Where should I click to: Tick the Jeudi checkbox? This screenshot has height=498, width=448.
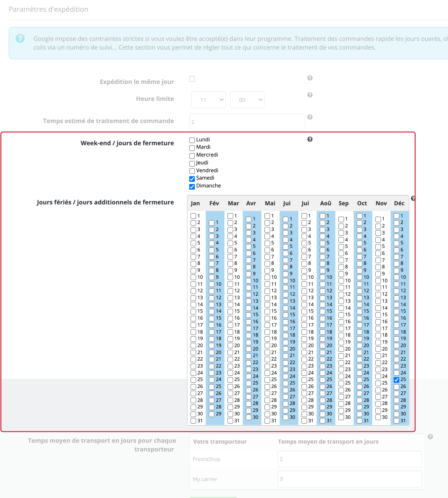(x=192, y=164)
